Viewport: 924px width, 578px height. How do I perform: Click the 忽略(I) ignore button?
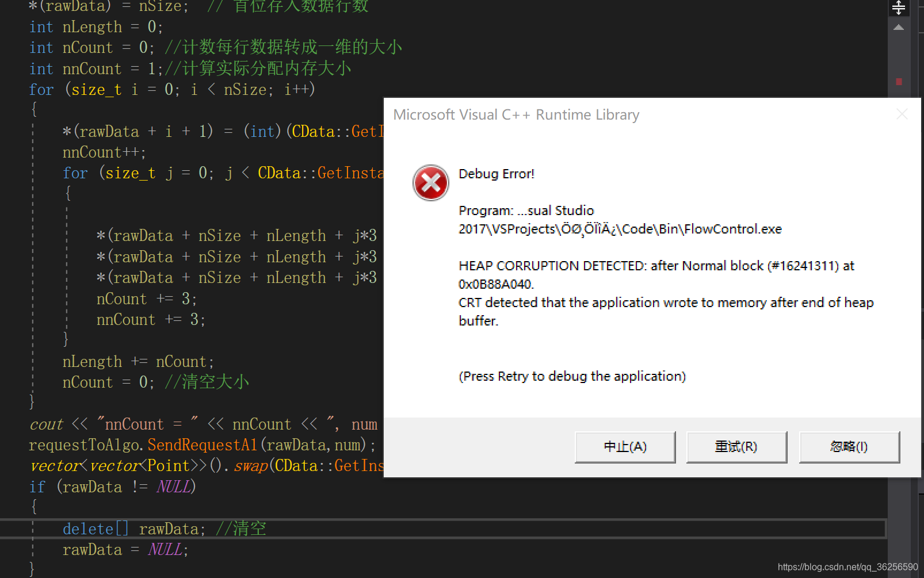tap(849, 447)
